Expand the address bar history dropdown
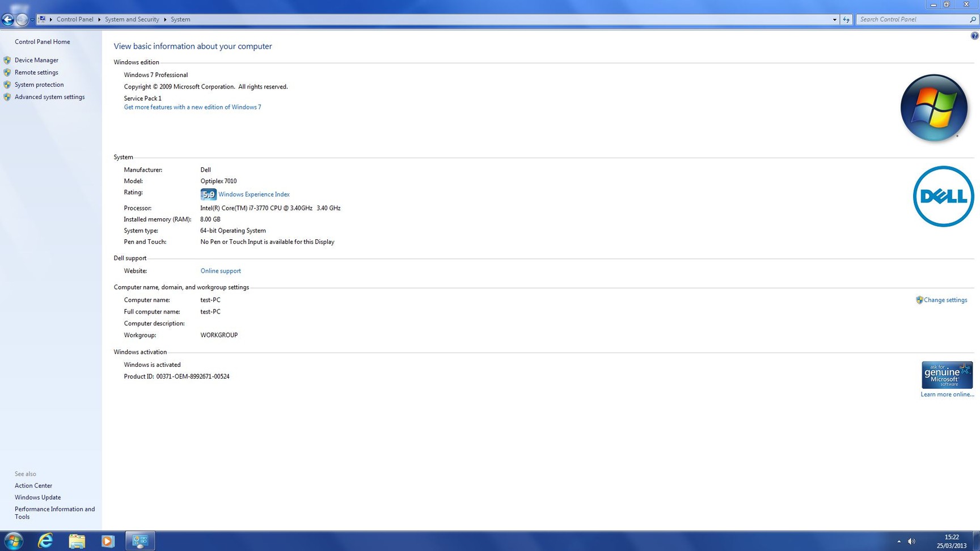This screenshot has width=980, height=551. click(x=834, y=19)
